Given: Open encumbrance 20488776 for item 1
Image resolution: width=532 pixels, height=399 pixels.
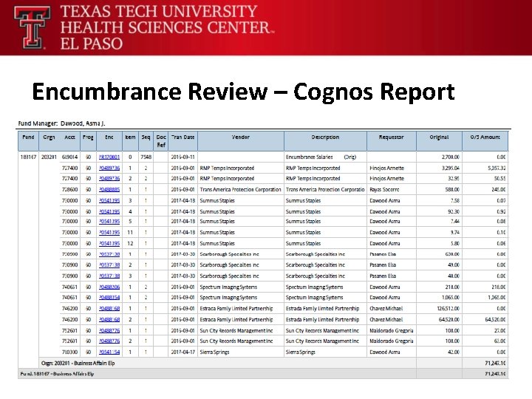Looking at the screenshot, I should [x=109, y=330].
